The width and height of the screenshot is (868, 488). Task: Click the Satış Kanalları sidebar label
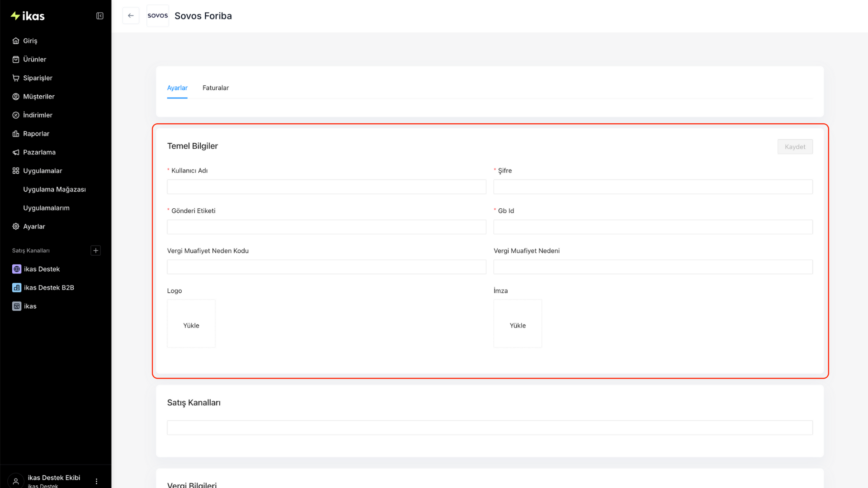pyautogui.click(x=31, y=250)
